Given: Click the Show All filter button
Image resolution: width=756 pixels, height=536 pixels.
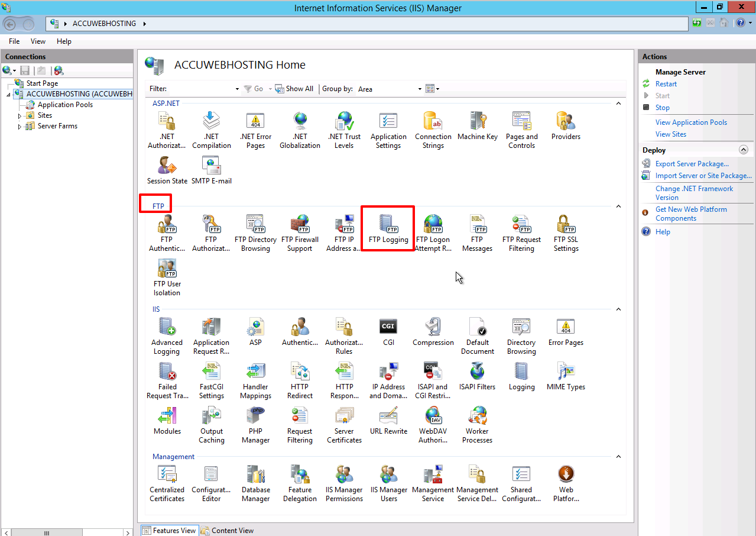Looking at the screenshot, I should pos(294,88).
